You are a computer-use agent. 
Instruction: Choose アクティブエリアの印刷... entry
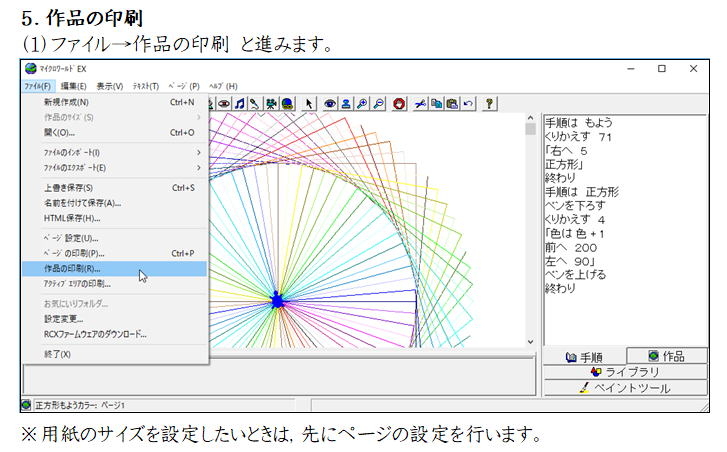click(x=115, y=284)
